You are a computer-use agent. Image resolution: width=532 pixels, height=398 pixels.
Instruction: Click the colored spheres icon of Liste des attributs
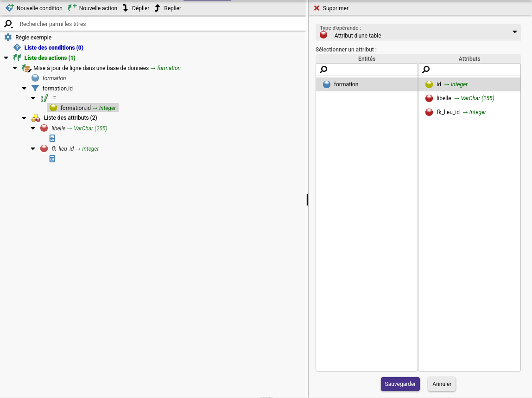[36, 118]
